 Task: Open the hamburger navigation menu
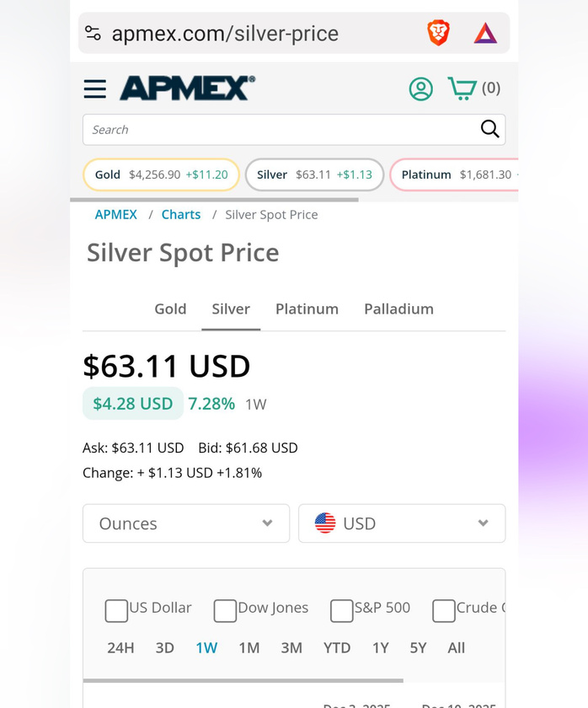tap(95, 88)
